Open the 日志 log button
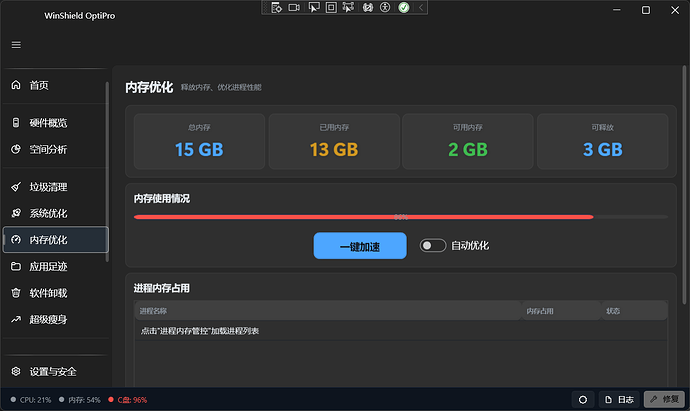Viewport: 690px width, 411px height. click(x=619, y=400)
